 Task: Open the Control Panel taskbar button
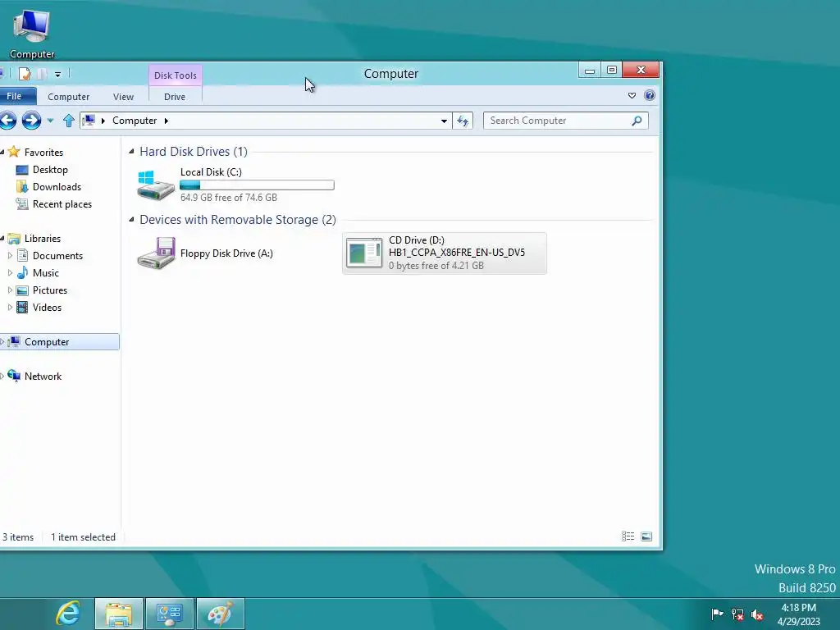(x=170, y=614)
